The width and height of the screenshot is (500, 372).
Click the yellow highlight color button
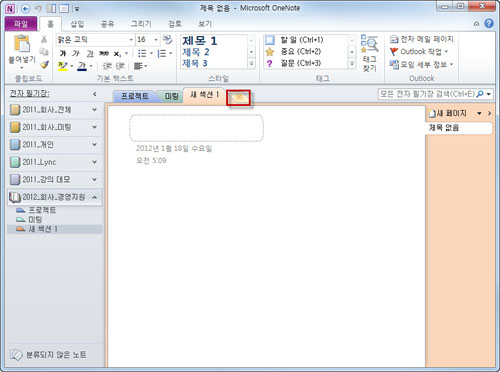click(x=62, y=66)
